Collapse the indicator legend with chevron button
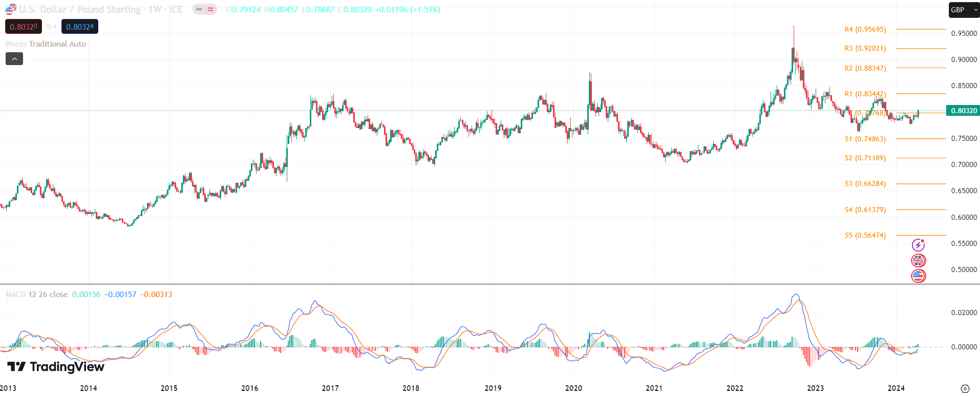This screenshot has width=980, height=396. pos(14,59)
